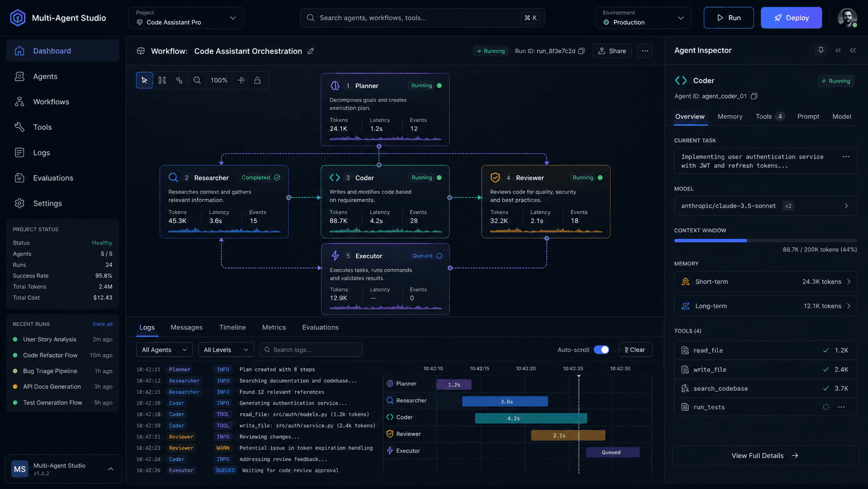The height and width of the screenshot is (489, 868).
Task: Switch to the Tools tab in inspector
Action: pos(770,116)
